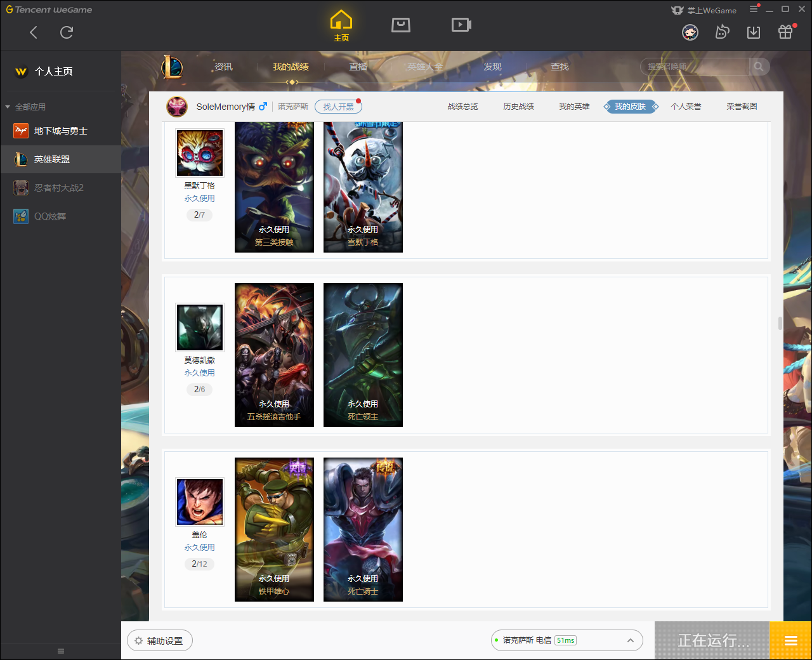Go back with the left arrow icon
Screen dimensions: 812x660
point(34,32)
